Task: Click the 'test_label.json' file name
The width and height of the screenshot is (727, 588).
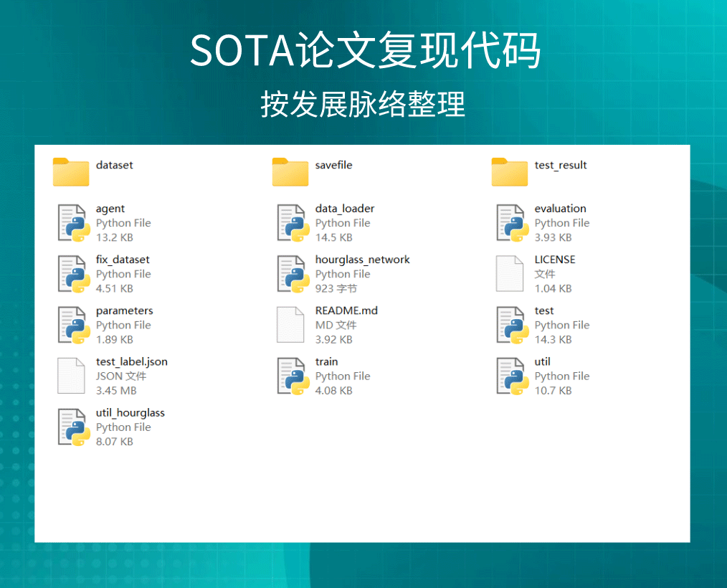Action: coord(132,361)
